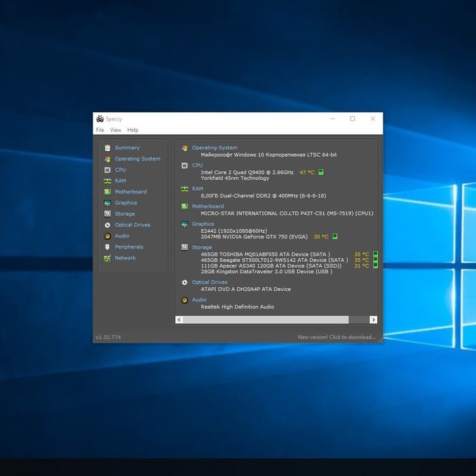The image size is (476, 476).
Task: Select Summary in the sidebar
Action: 127,148
